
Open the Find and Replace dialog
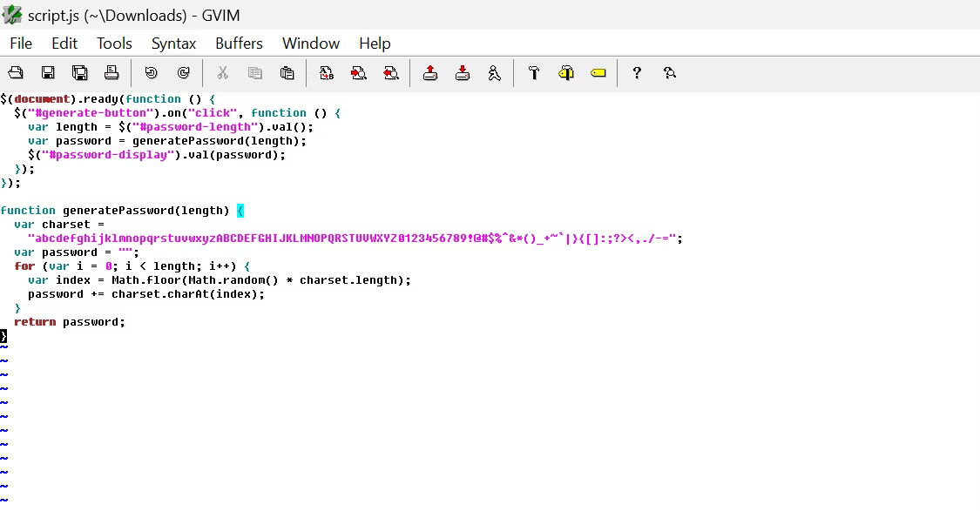click(325, 72)
